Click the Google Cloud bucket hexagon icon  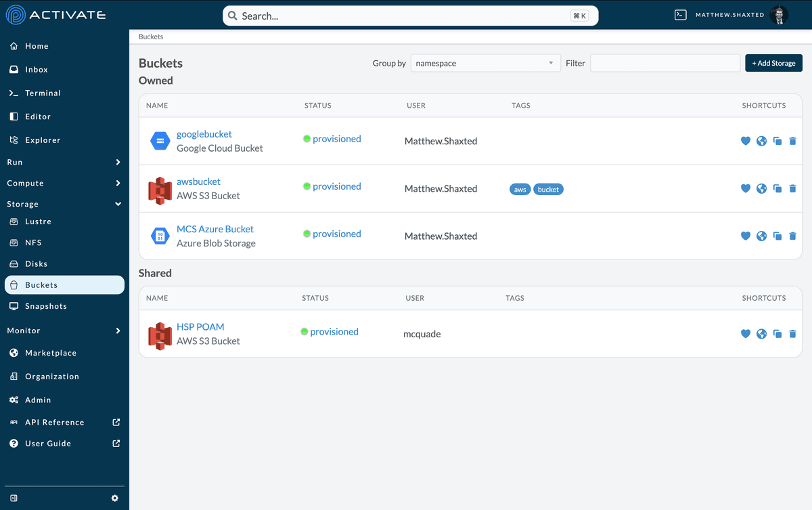click(160, 141)
